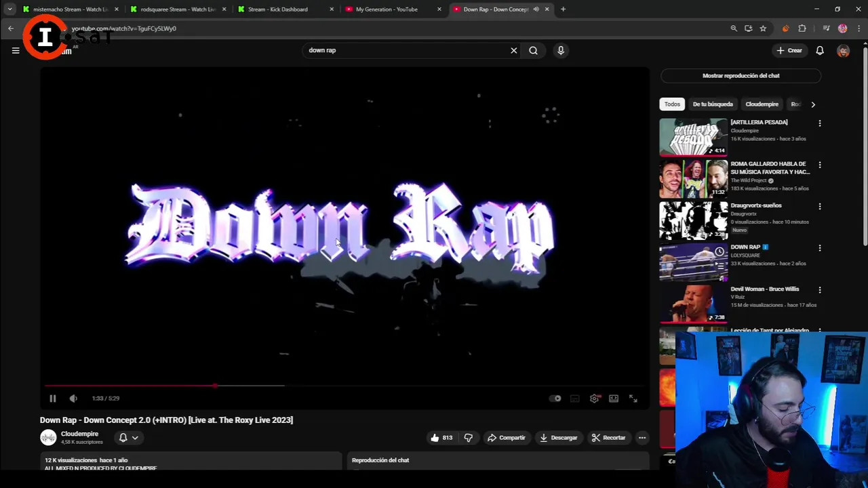Switch to theater mode
The height and width of the screenshot is (488, 868).
coord(614,399)
